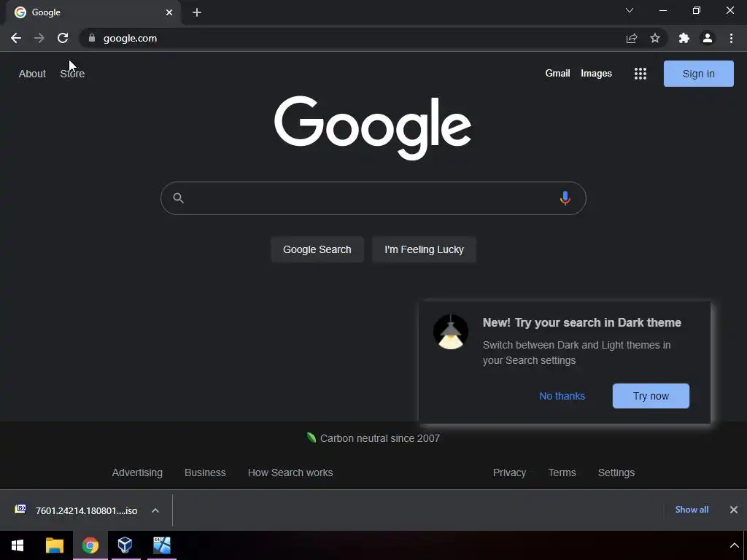Click the Google logo

(x=373, y=127)
